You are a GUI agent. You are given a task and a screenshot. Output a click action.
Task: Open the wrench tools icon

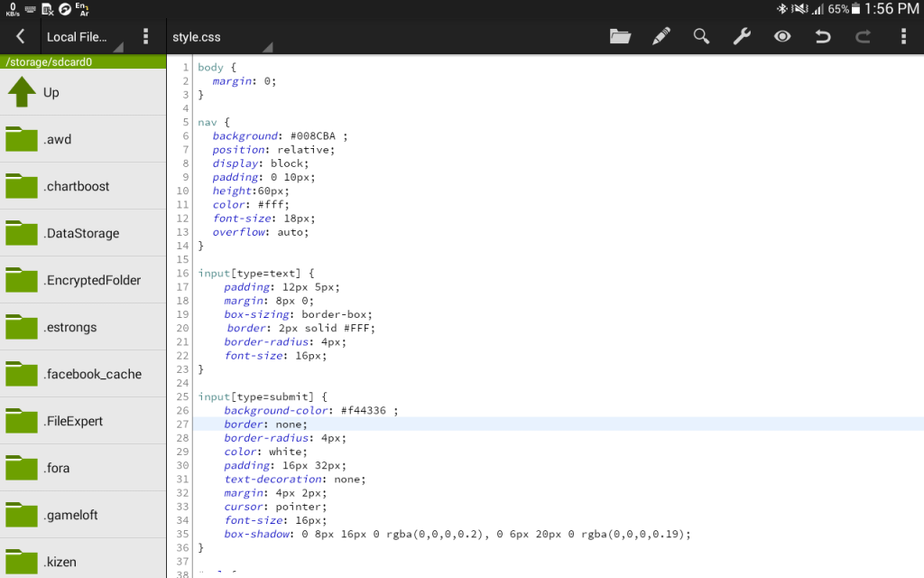tap(742, 36)
